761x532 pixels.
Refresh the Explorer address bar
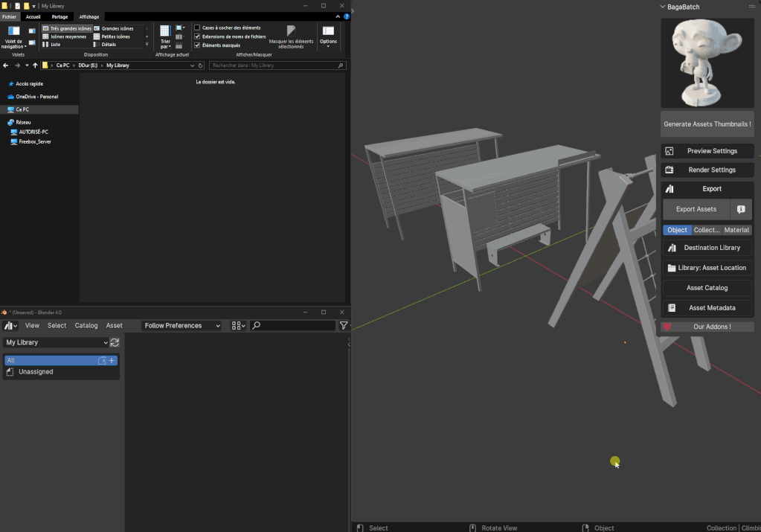pyautogui.click(x=200, y=65)
